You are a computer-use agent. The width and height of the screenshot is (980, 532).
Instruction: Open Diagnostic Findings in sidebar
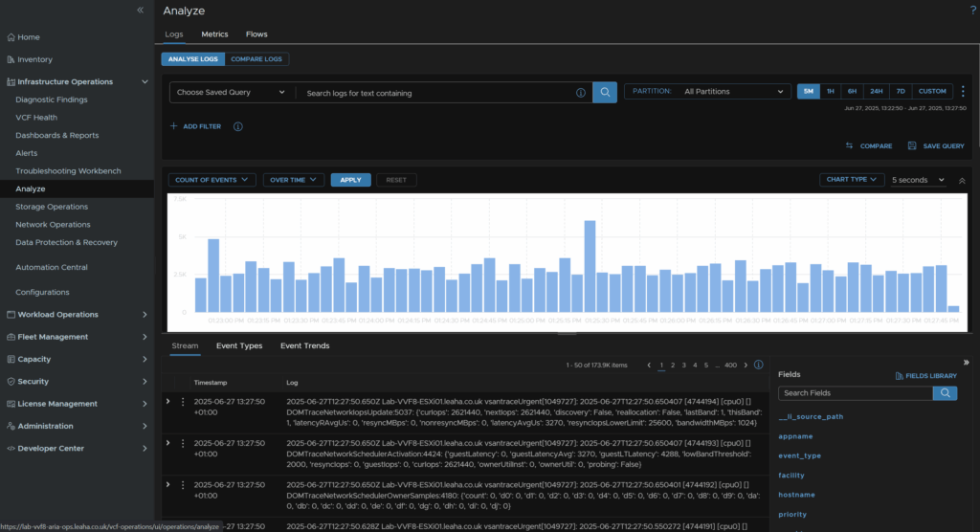(52, 100)
